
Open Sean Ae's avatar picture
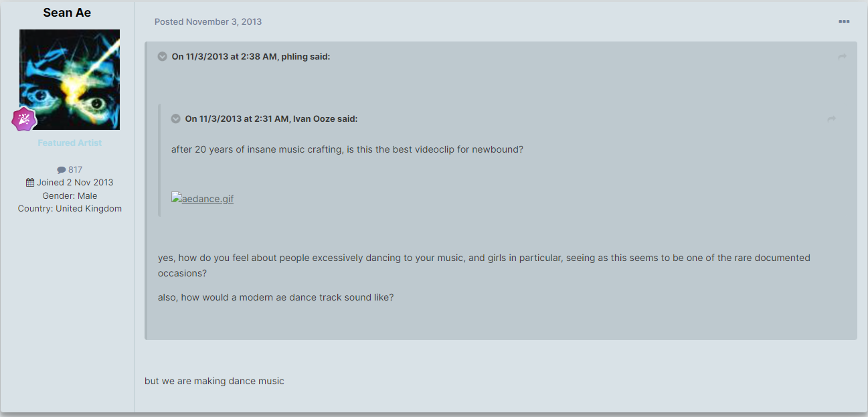pos(70,80)
